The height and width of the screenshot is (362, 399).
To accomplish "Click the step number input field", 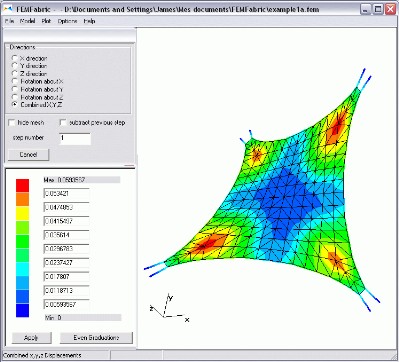I will [x=75, y=139].
